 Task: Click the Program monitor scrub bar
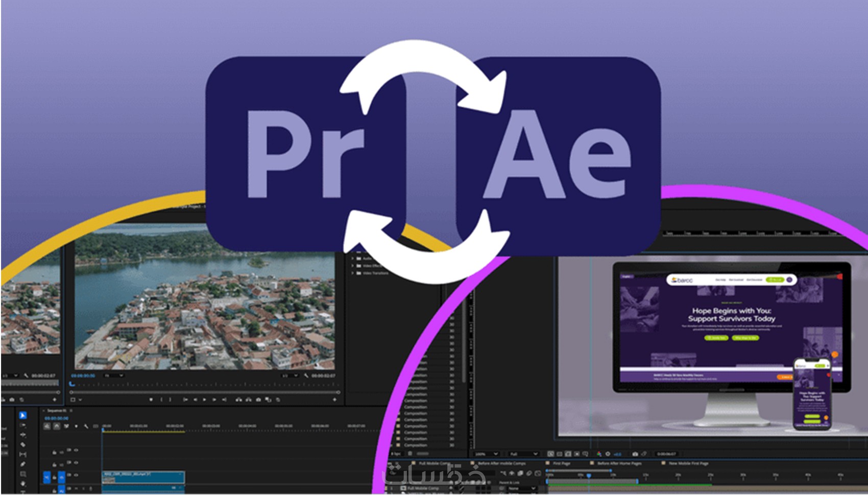tap(204, 392)
